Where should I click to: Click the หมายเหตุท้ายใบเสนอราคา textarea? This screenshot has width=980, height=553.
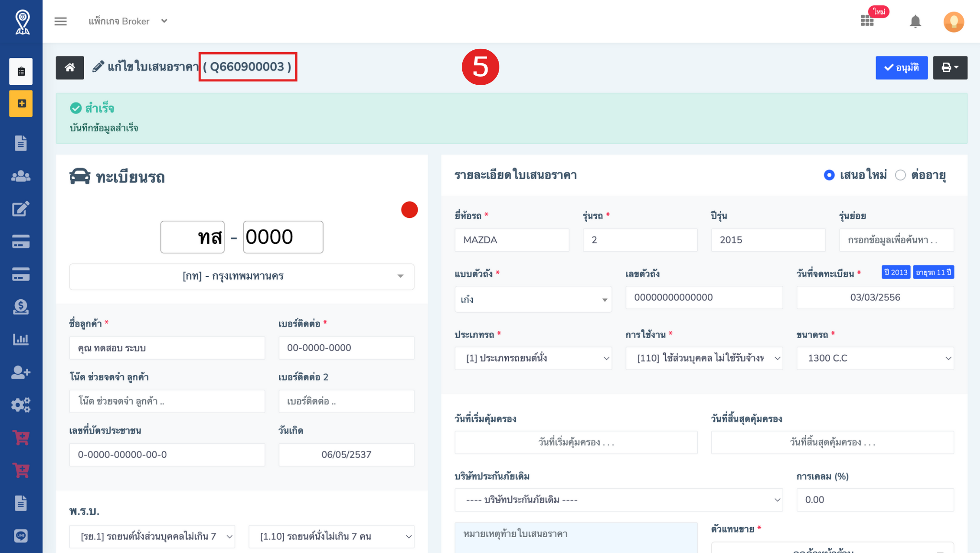coord(576,538)
